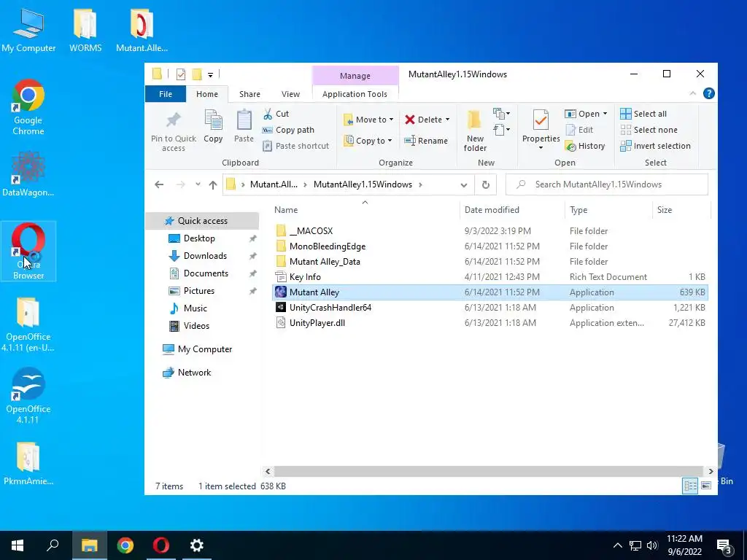The image size is (747, 560).
Task: Expand the New item dropdown
Action: pyautogui.click(x=502, y=114)
